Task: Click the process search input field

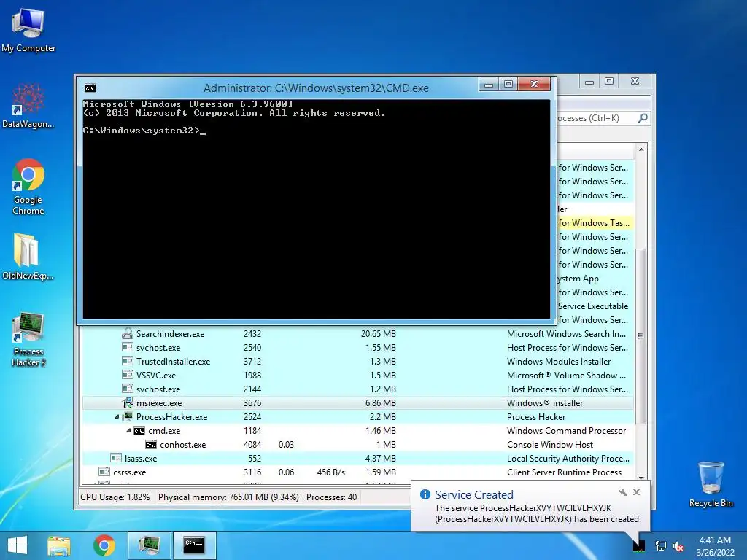Action: (595, 117)
